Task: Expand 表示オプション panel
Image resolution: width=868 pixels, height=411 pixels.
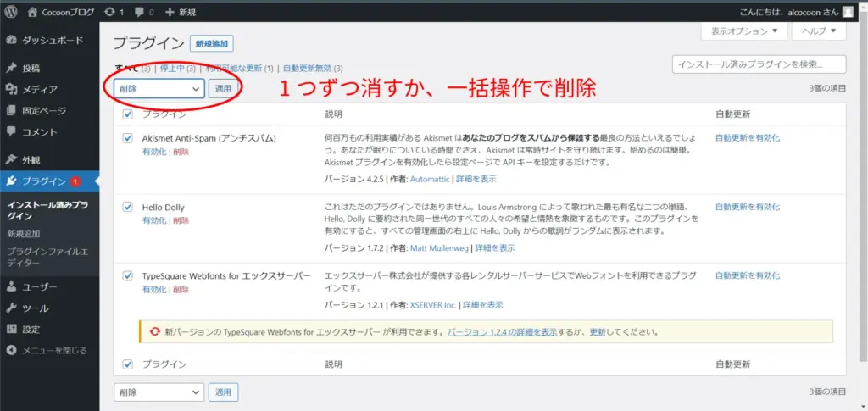Action: pos(744,31)
